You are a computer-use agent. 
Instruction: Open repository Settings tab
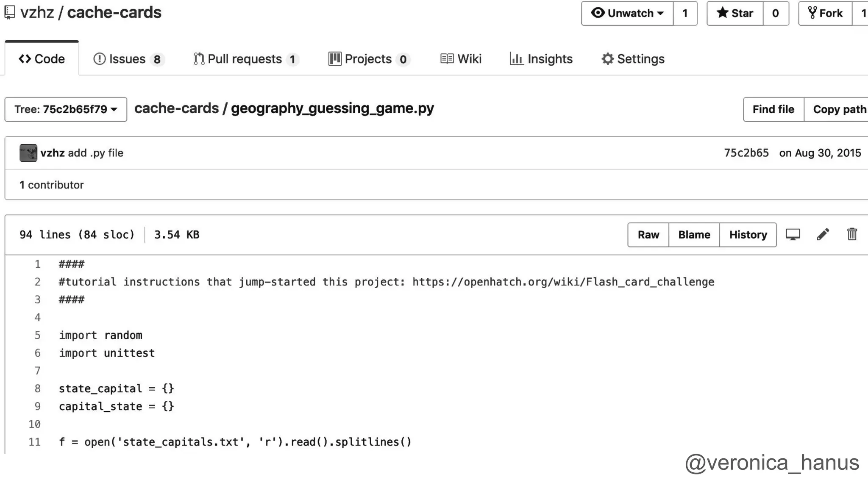pyautogui.click(x=633, y=59)
